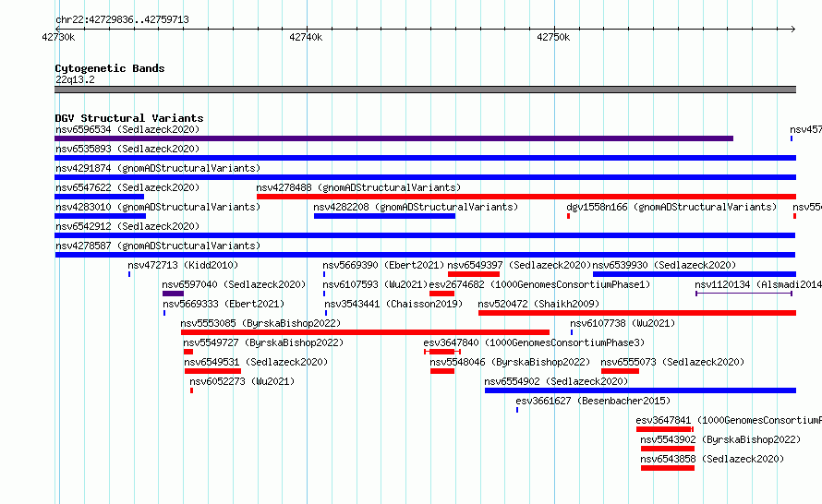The height and width of the screenshot is (504, 822).
Task: Click the 42750k ruler position
Action: 553,37
